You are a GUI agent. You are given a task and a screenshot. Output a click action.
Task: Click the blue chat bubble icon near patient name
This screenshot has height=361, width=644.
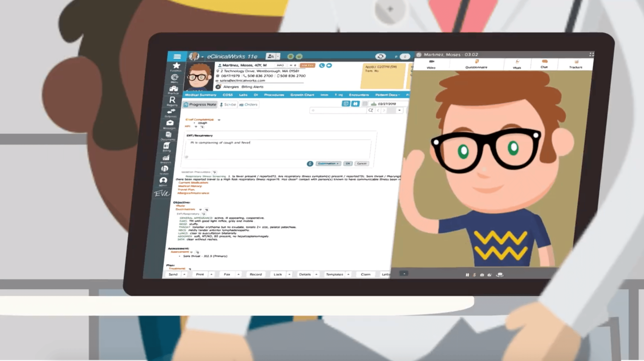(329, 66)
